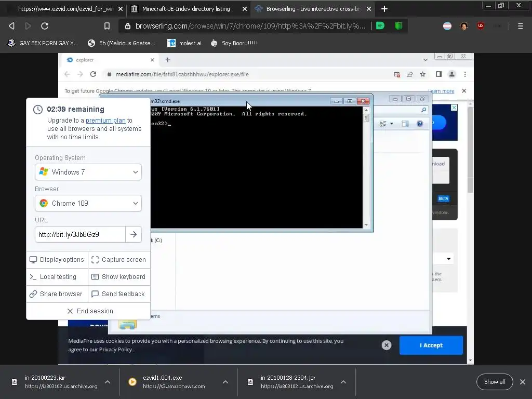This screenshot has height=399, width=532.
Task: Click Send feedback
Action: [x=119, y=294]
